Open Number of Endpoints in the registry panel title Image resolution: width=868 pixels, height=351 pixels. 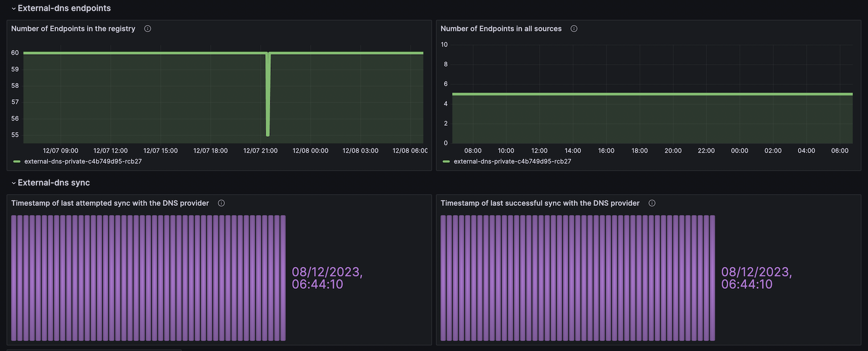pos(73,29)
